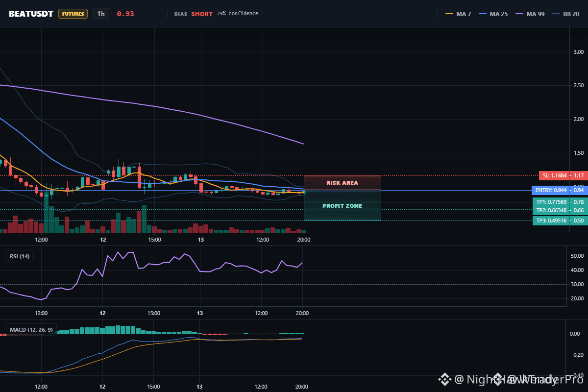Click the SHORT bias label
Viewport: 588px width, 392px height.
point(202,14)
